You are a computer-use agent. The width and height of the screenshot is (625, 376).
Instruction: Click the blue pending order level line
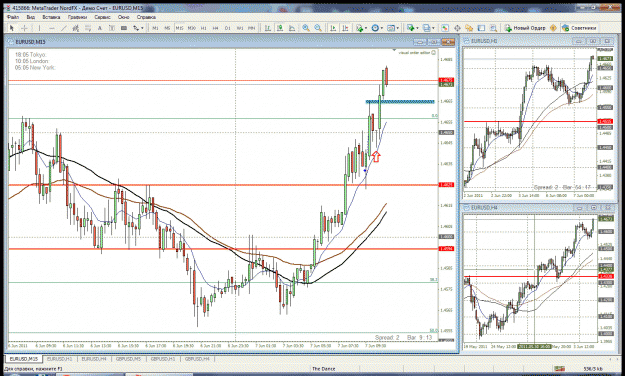400,102
